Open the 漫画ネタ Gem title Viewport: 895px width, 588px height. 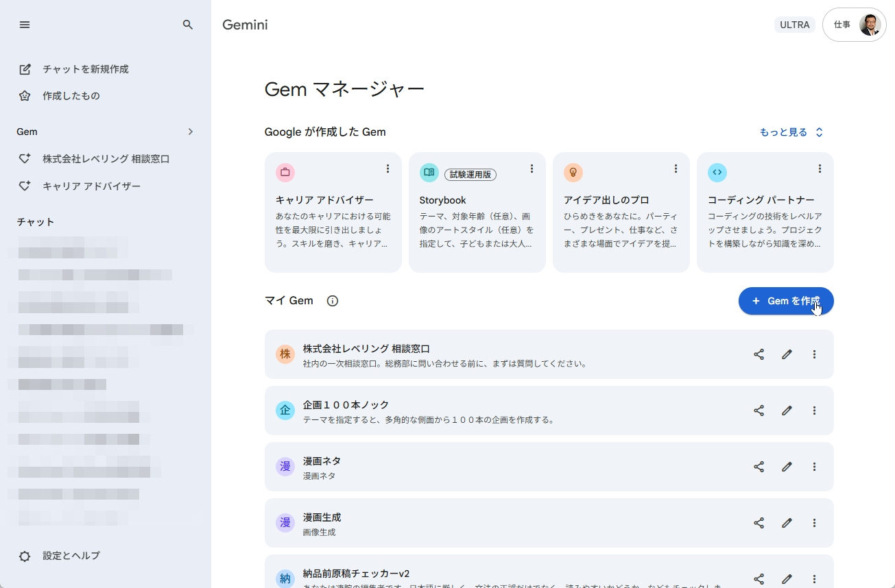tap(322, 461)
